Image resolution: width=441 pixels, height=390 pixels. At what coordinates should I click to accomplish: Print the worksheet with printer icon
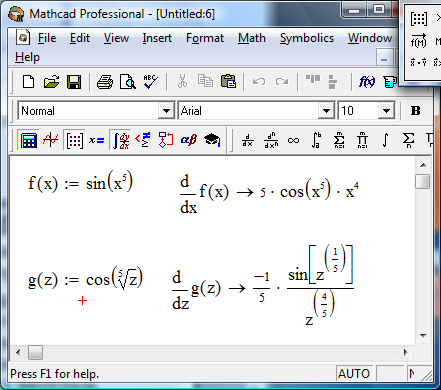click(105, 82)
